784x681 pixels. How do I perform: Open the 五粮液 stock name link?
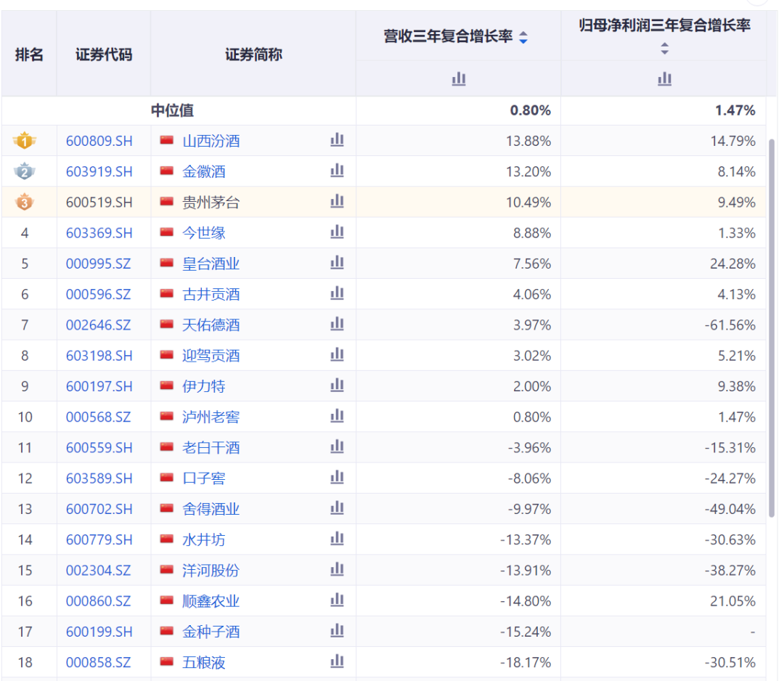click(x=204, y=663)
